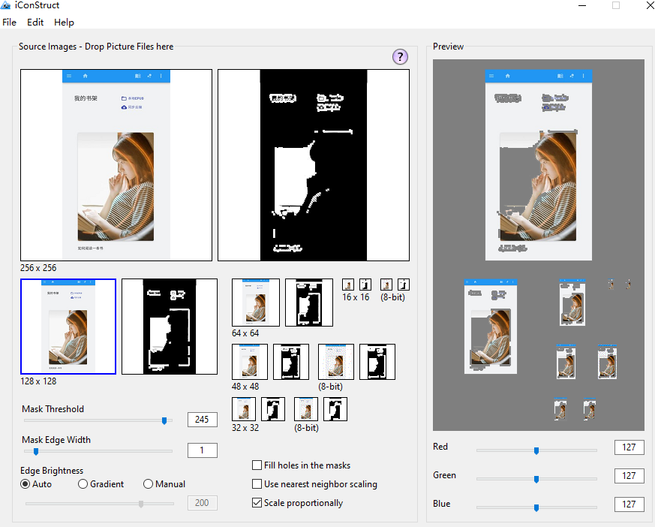Select the 128 x 128 source image
The height and width of the screenshot is (527, 655).
(68, 327)
